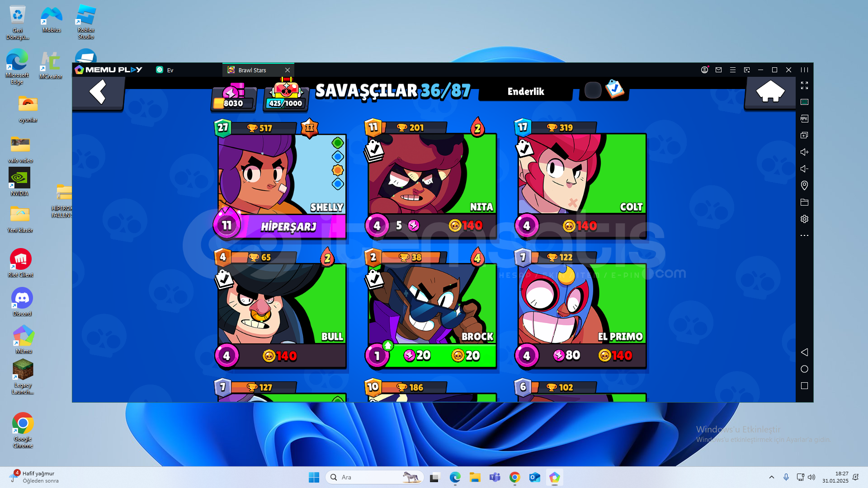Screen dimensions: 868x488
Task: Decrease emulator volume
Action: tap(804, 169)
